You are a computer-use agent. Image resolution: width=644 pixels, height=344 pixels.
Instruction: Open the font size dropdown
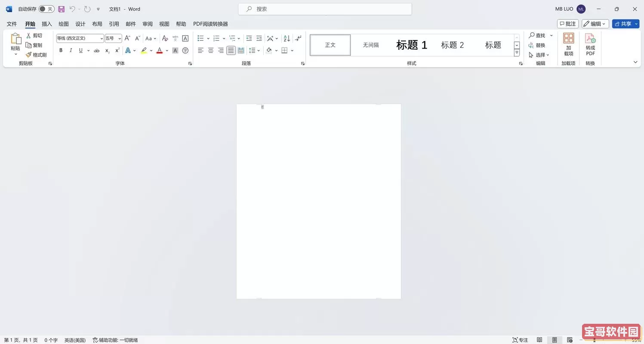(119, 38)
